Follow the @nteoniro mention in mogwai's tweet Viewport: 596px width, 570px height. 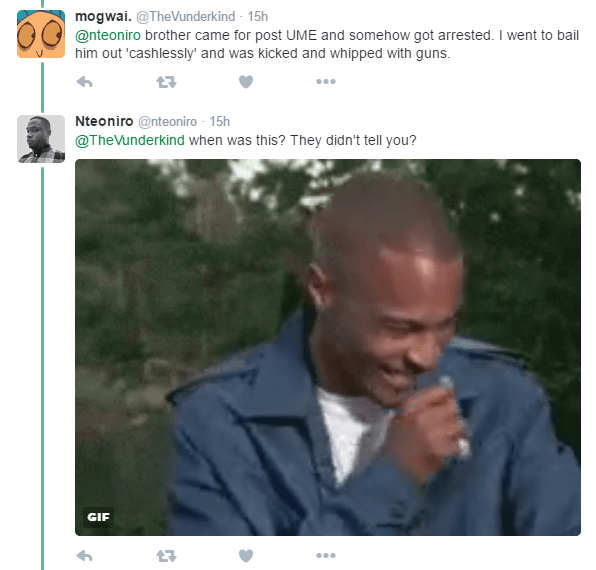point(108,35)
